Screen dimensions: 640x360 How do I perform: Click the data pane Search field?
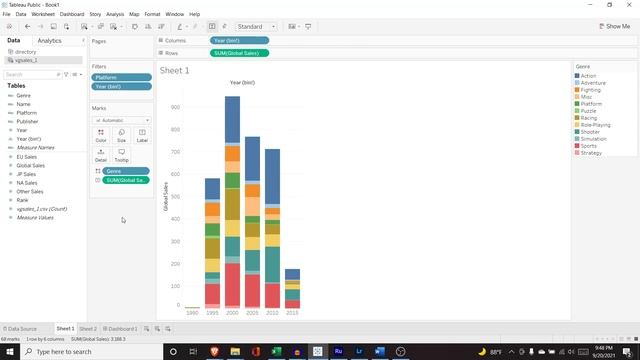coord(32,75)
